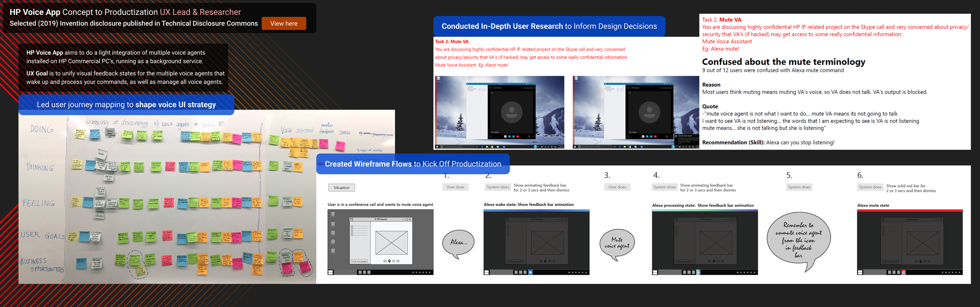Click 'Show solid red bar for' description text
The width and height of the screenshot is (980, 307).
click(911, 188)
